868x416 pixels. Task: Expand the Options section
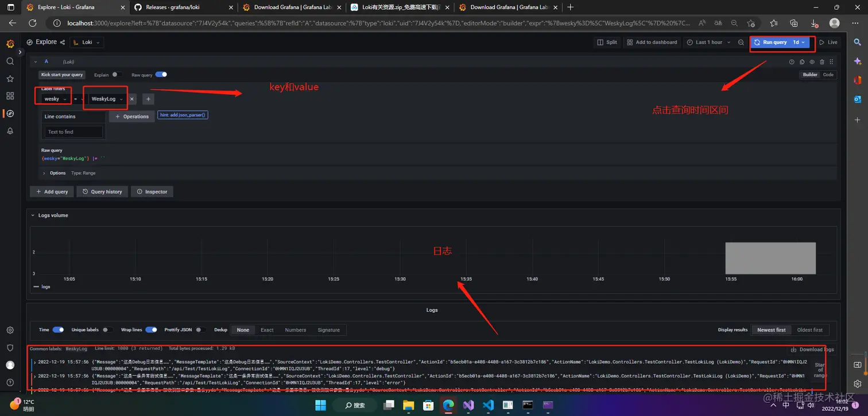[x=44, y=173]
